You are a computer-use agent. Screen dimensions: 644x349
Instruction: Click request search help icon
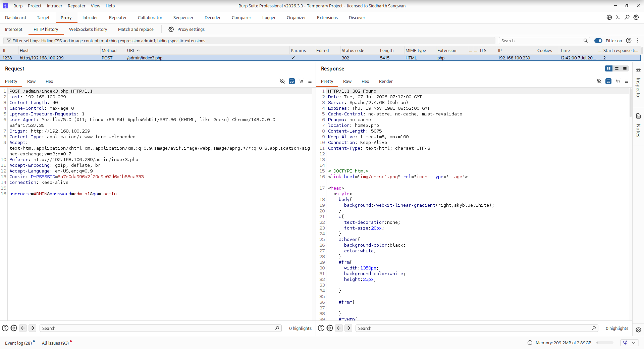5,328
